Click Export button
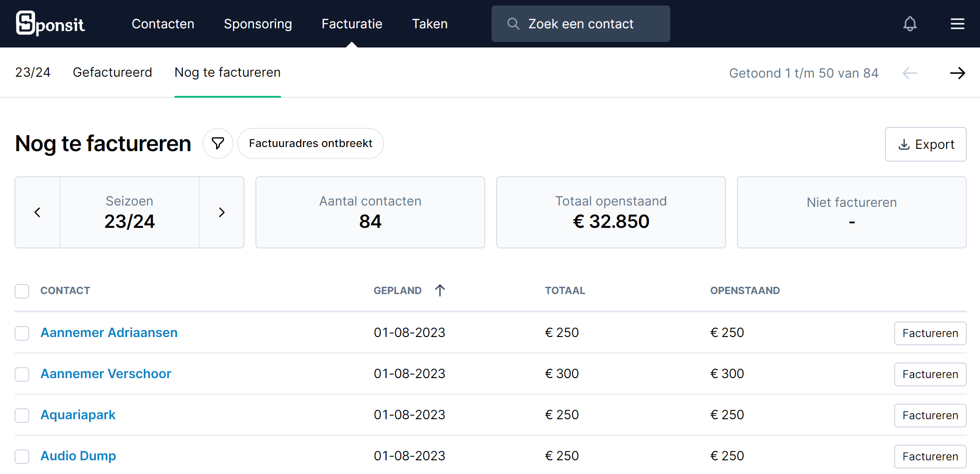This screenshot has height=474, width=980. 925,144
